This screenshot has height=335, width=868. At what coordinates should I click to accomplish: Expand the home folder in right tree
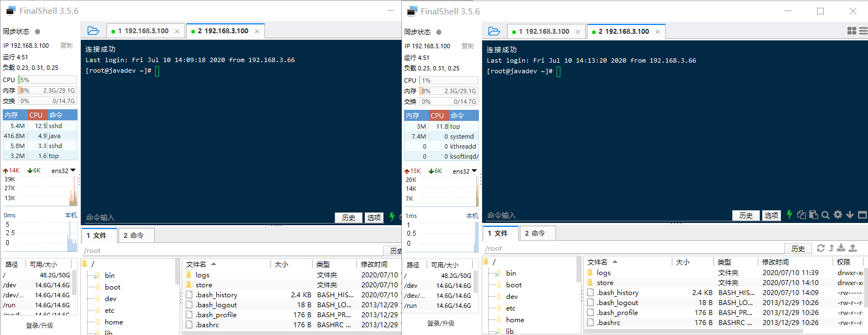click(515, 319)
